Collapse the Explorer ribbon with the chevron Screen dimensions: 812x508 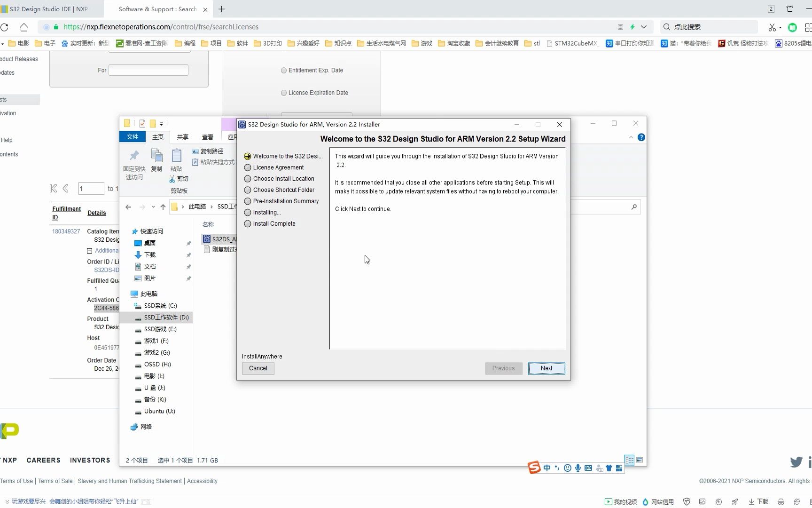(631, 137)
